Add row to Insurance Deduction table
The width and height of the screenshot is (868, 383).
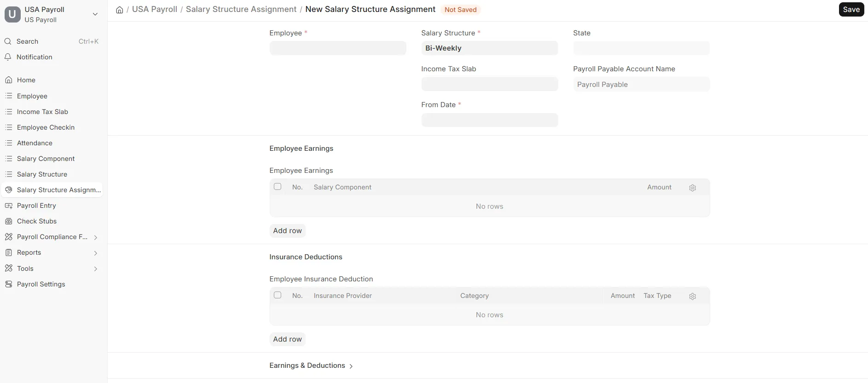pyautogui.click(x=288, y=339)
